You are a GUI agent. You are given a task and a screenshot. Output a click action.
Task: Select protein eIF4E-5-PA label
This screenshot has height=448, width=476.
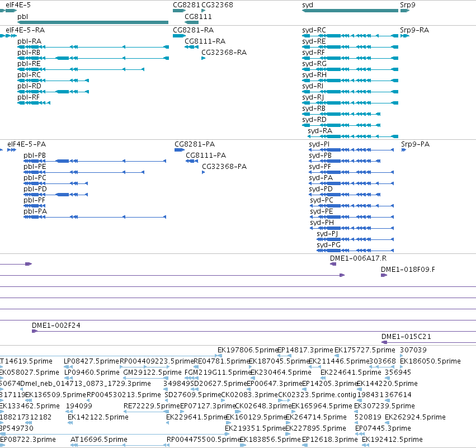coord(27,144)
